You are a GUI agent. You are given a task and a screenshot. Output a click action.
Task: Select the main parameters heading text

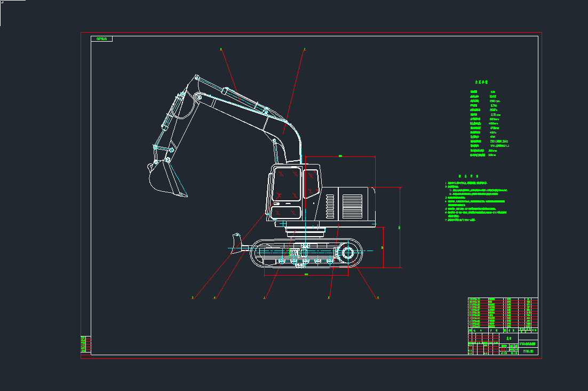[481, 82]
